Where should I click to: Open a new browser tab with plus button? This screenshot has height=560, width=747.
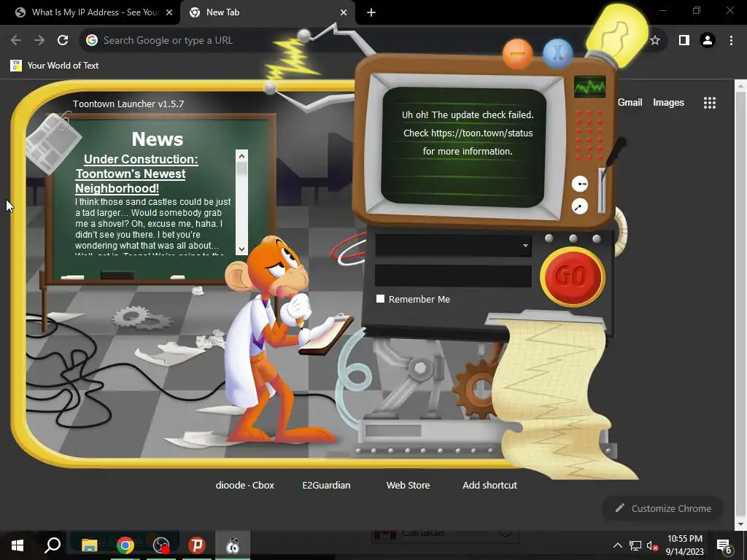(371, 12)
